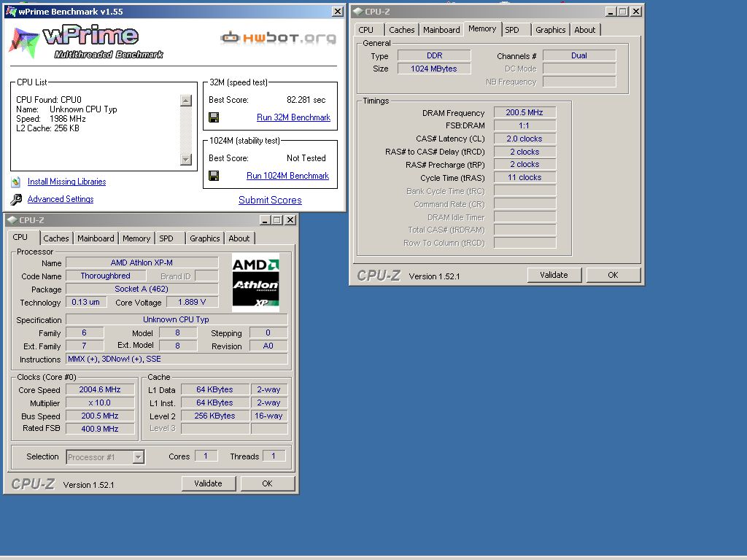Open Caches tab in CPU window
The width and height of the screenshot is (747, 560).
(55, 238)
